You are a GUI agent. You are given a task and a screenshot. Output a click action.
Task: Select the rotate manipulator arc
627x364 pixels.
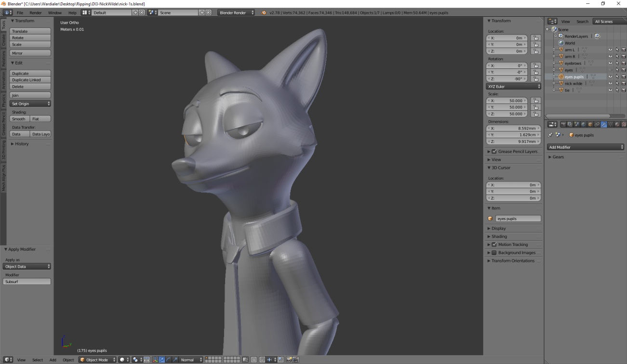pyautogui.click(x=168, y=360)
